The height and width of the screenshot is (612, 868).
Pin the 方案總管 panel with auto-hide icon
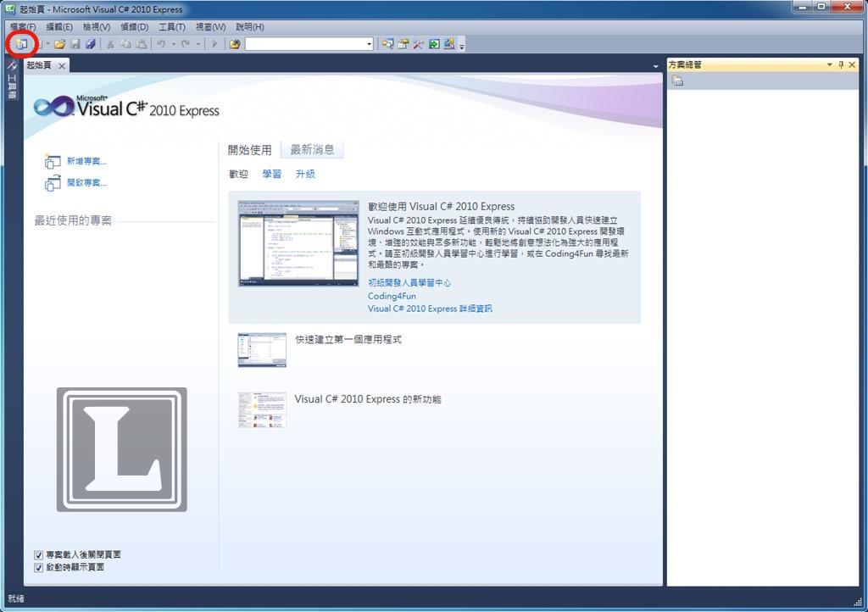(841, 64)
